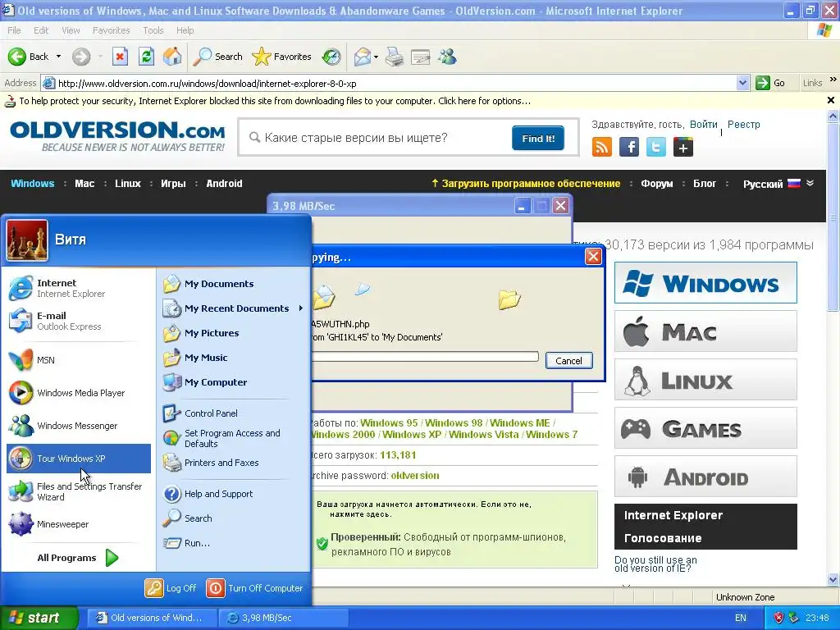This screenshot has width=840, height=630.
Task: Click the Google plus icon
Action: (x=683, y=147)
